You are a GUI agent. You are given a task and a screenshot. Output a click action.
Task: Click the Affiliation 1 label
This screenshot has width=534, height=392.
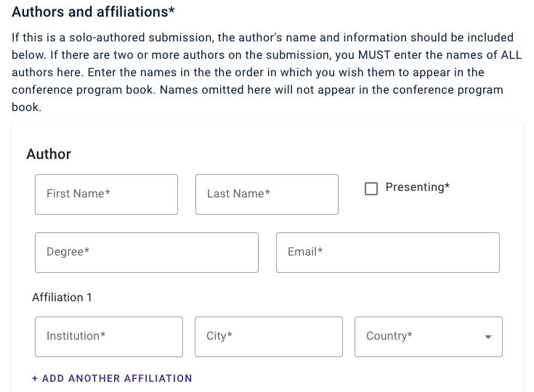[62, 297]
